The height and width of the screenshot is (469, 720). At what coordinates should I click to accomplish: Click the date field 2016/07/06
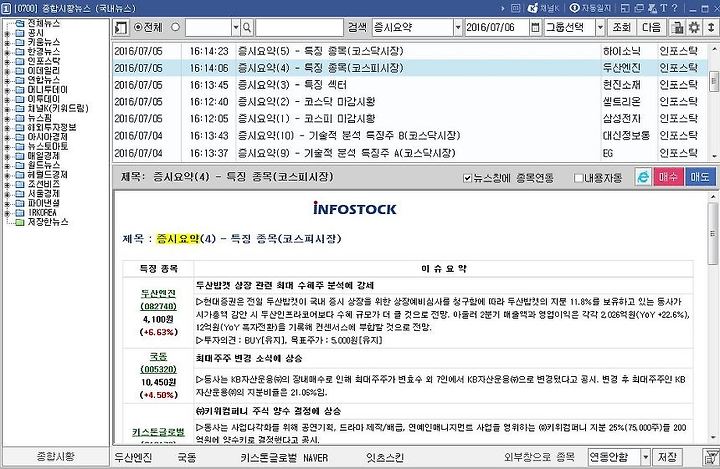pos(497,28)
